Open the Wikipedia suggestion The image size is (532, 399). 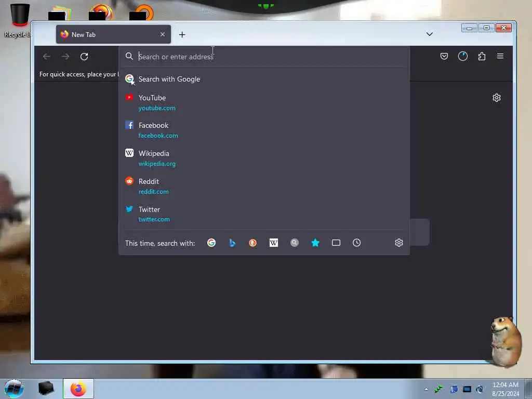point(264,158)
